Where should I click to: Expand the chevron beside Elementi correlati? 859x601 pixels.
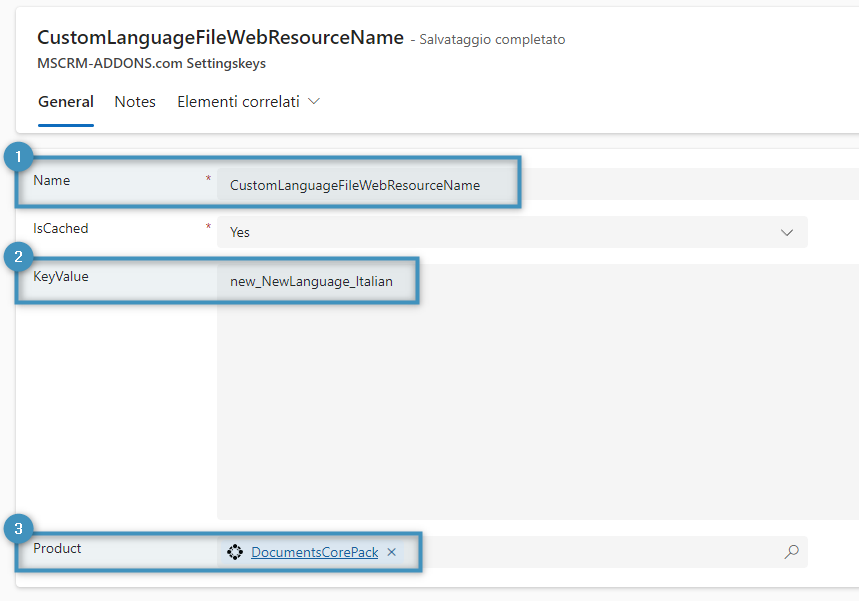[x=314, y=102]
